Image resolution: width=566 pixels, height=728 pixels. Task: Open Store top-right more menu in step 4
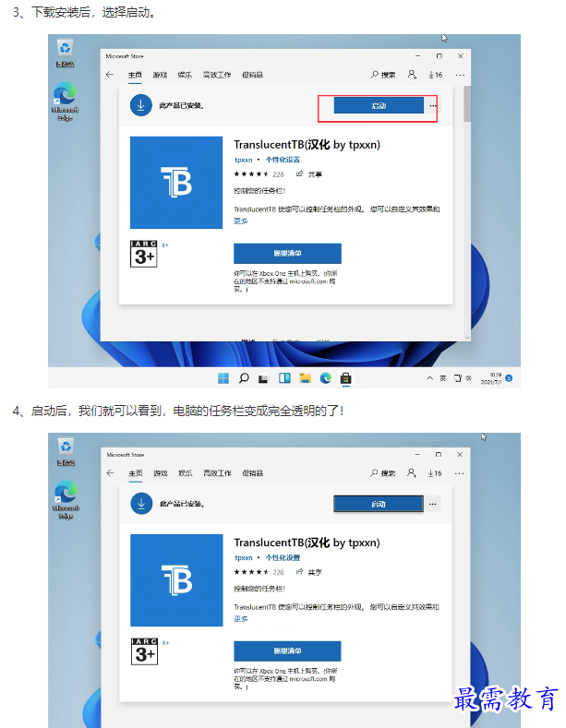[x=459, y=473]
